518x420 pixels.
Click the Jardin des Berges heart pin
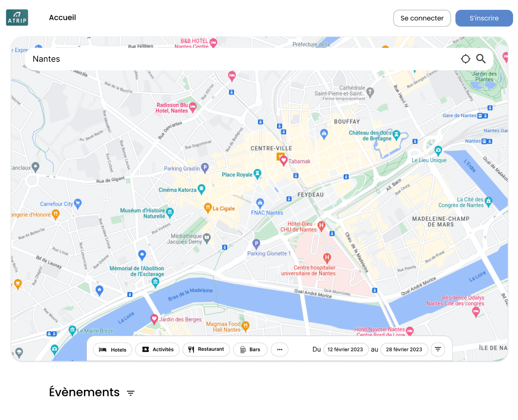click(x=154, y=319)
